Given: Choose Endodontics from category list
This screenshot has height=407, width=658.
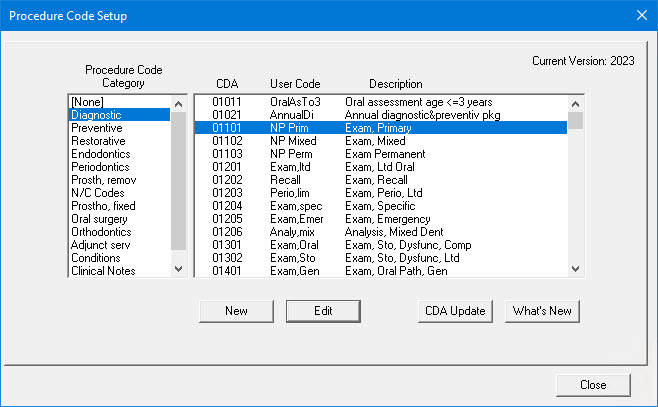Looking at the screenshot, I should 101,154.
